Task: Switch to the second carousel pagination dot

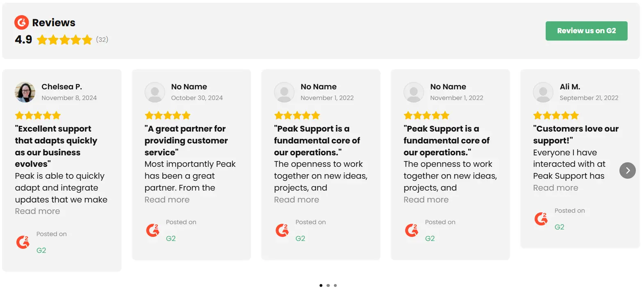Action: [x=328, y=285]
